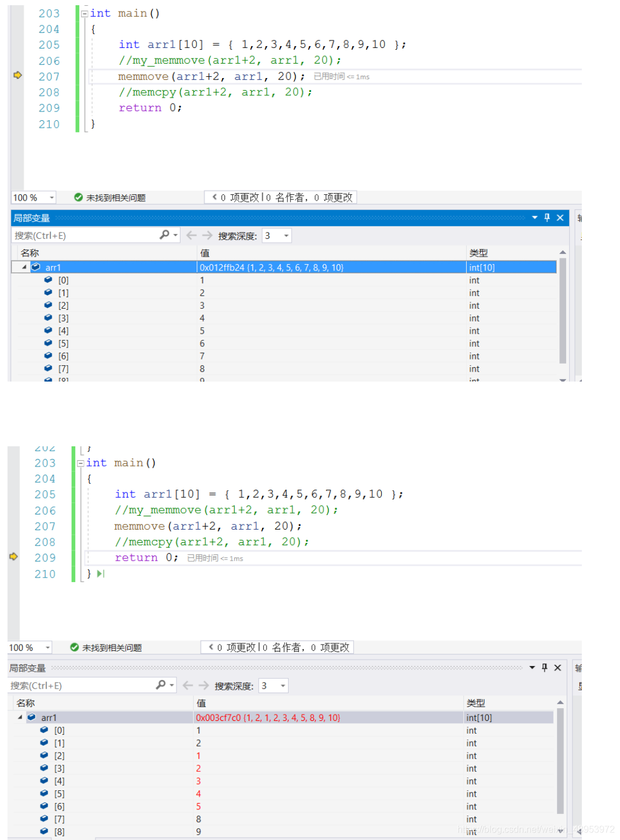Close the bottom Locals panel

tap(558, 668)
